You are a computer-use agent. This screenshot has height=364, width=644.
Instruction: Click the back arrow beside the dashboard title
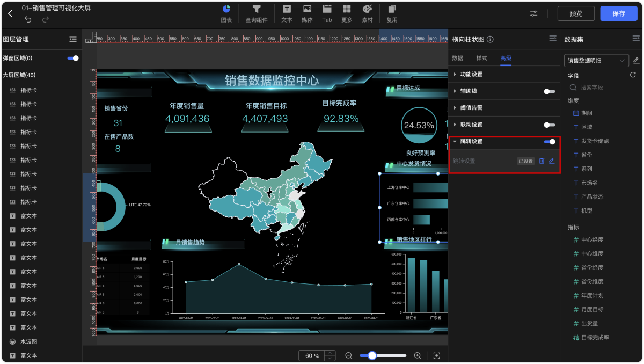(10, 13)
